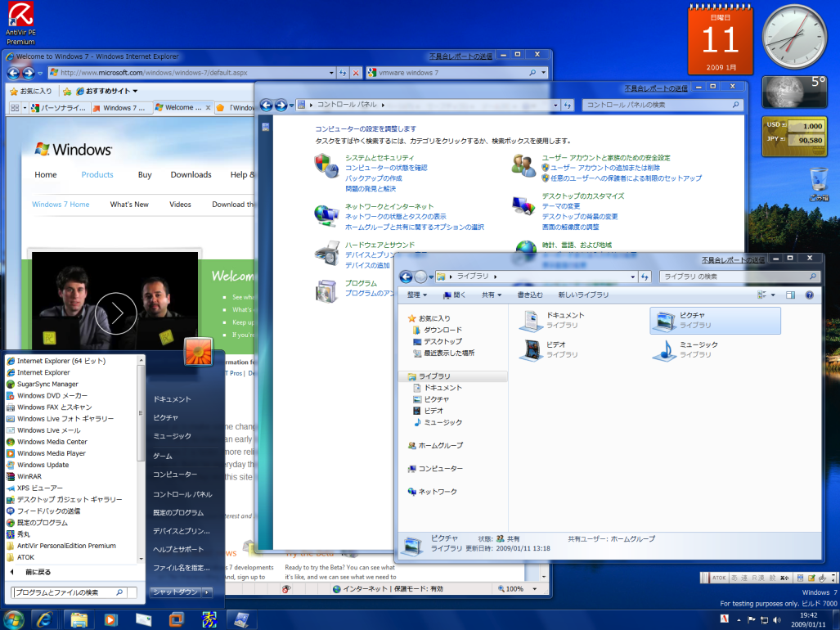The height and width of the screenshot is (630, 840).
Task: Open テーマの変更 link
Action: 561,206
